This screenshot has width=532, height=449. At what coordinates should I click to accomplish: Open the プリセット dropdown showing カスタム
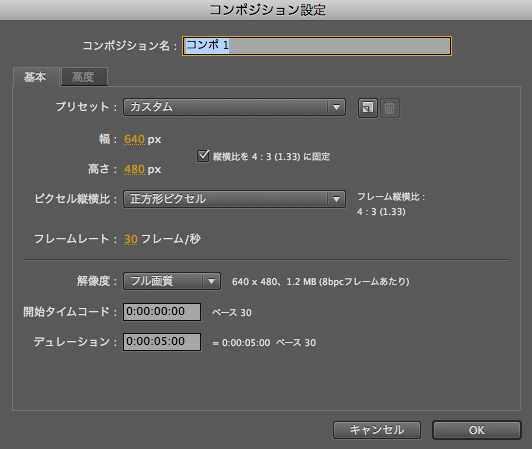(x=234, y=107)
